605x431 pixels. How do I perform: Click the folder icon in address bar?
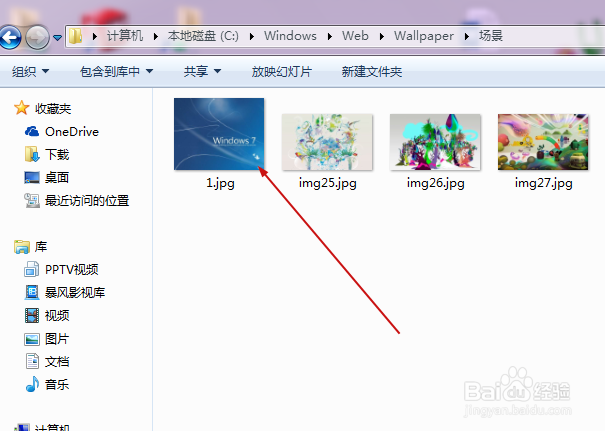pyautogui.click(x=76, y=36)
